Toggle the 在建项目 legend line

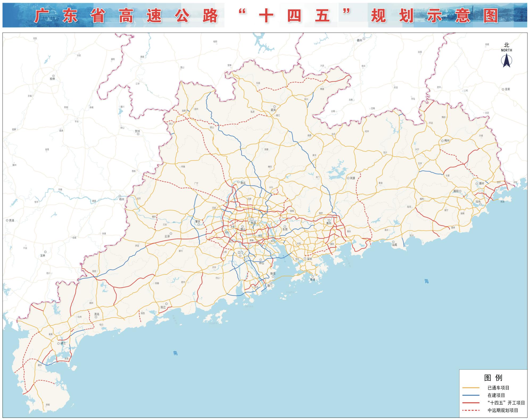click(471, 395)
